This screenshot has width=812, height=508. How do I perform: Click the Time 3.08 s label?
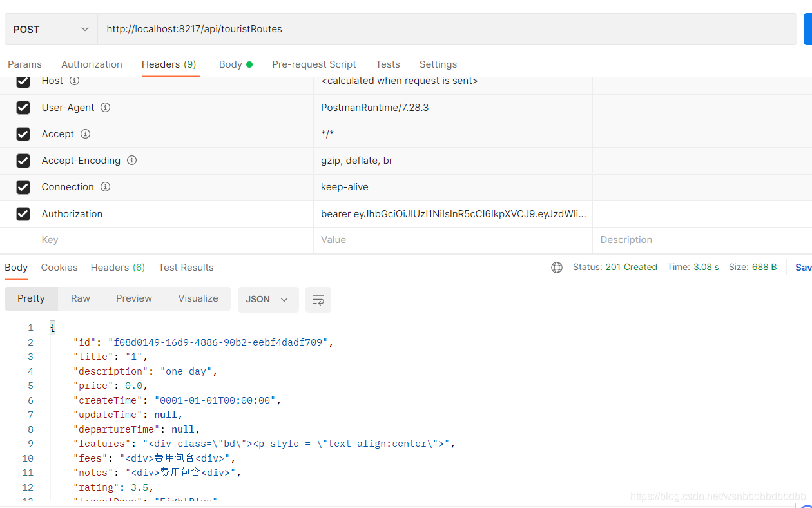click(x=693, y=267)
